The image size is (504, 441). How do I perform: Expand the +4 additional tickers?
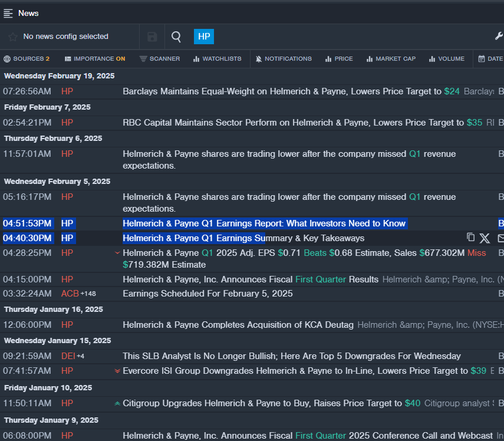tap(80, 357)
